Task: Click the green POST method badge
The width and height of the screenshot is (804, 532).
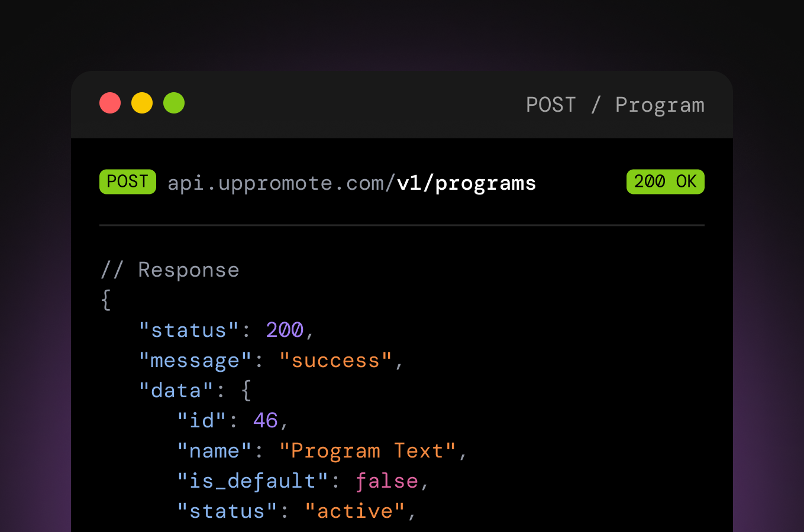Action: tap(128, 181)
